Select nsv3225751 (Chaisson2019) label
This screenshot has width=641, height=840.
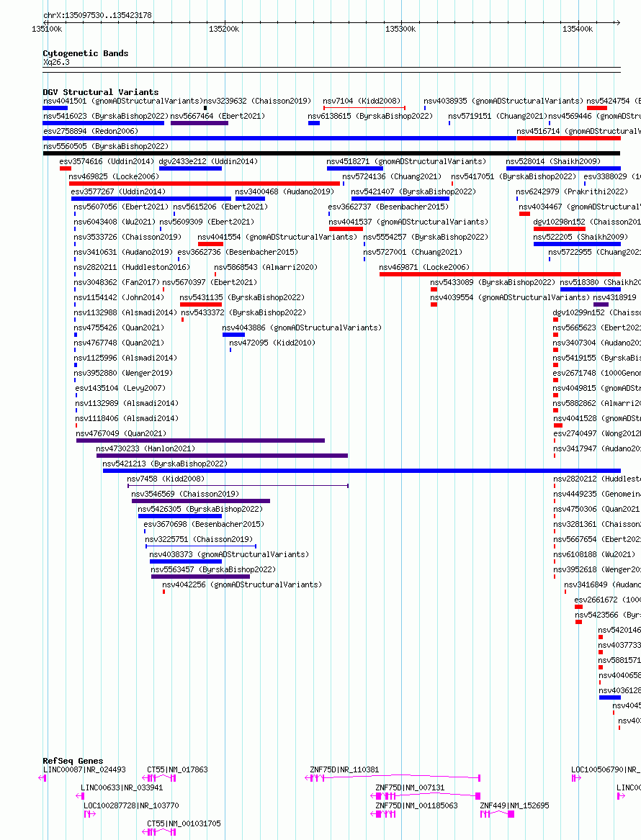pyautogui.click(x=199, y=539)
